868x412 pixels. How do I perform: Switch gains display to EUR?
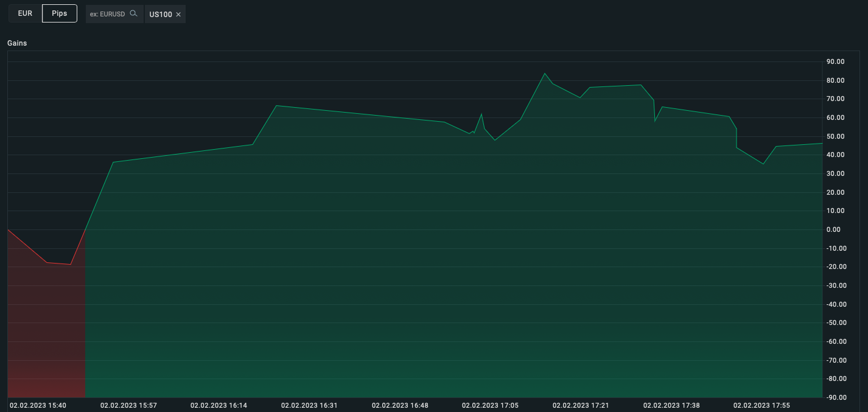click(x=25, y=13)
